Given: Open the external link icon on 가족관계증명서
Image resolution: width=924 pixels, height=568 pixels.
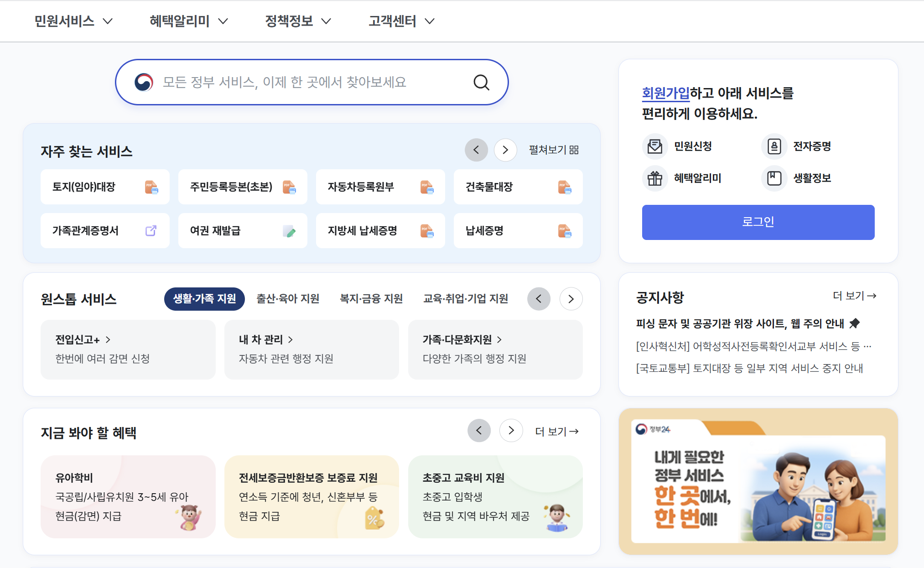Looking at the screenshot, I should 151,230.
